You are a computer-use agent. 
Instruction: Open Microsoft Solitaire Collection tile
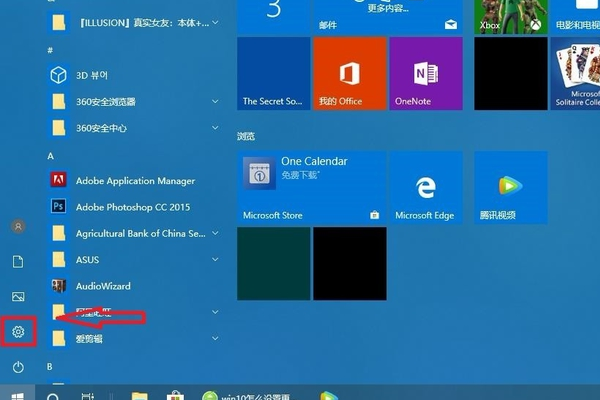[575, 73]
